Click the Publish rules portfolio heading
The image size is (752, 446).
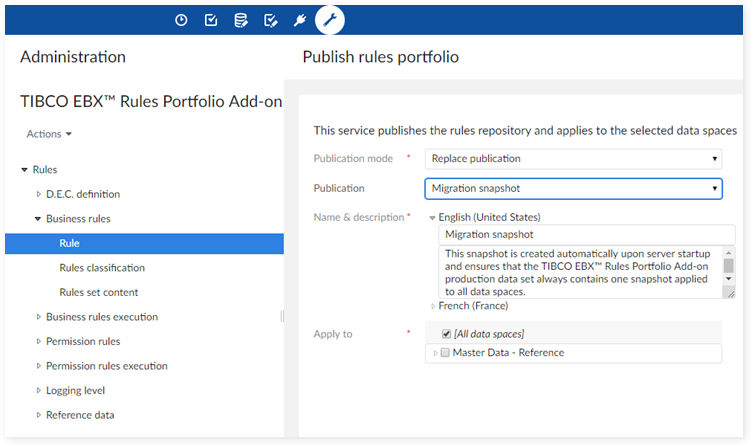coord(380,57)
